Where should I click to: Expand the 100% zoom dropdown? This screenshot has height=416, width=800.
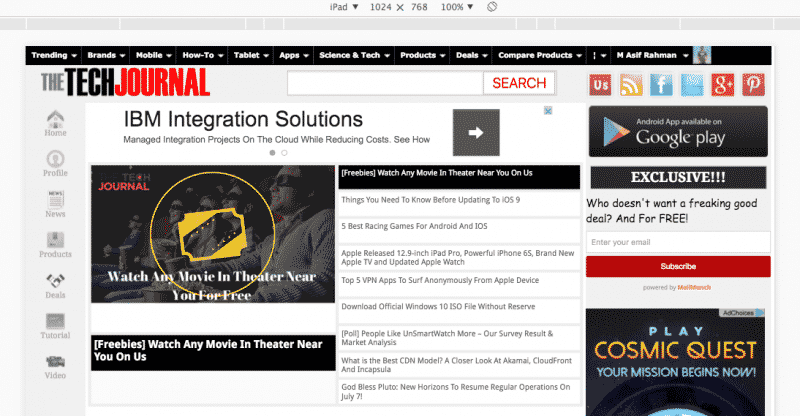click(457, 7)
